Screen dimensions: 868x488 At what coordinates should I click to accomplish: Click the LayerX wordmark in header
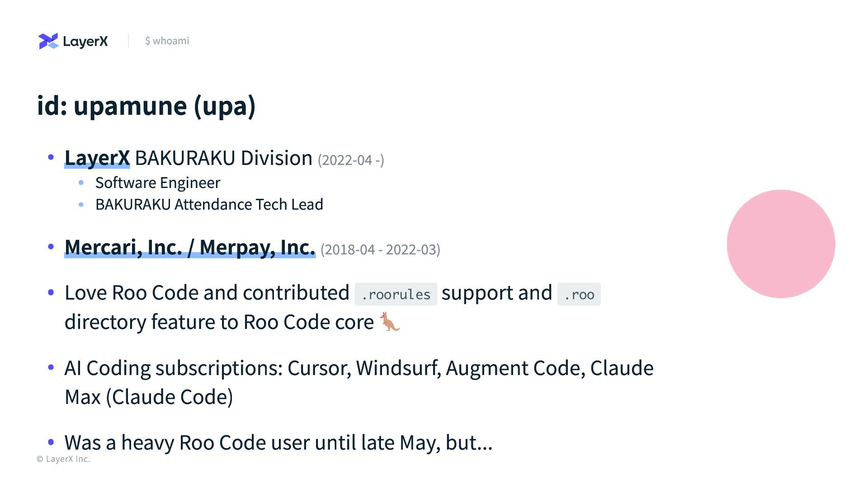(85, 42)
